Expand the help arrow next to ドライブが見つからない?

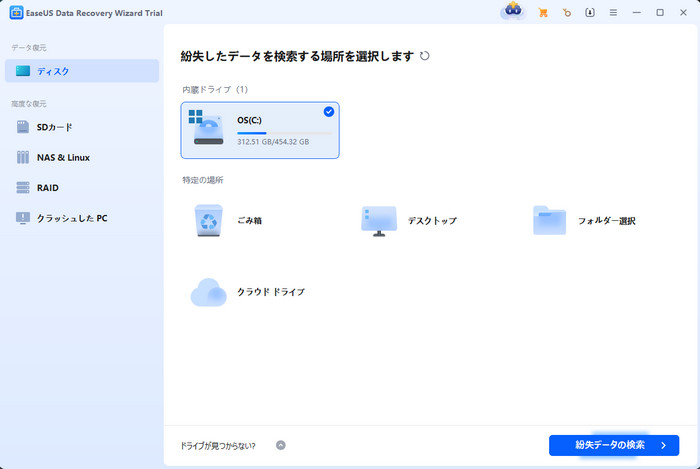click(280, 445)
